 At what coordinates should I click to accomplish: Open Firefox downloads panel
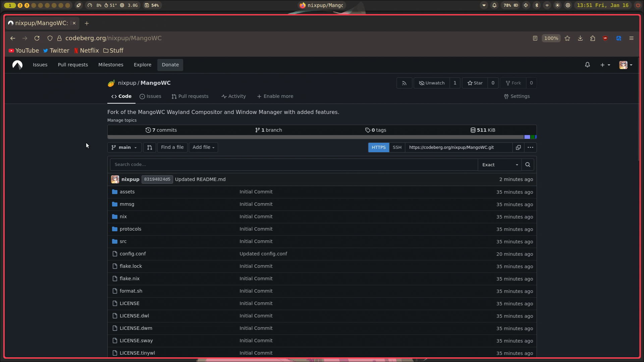[x=580, y=38]
